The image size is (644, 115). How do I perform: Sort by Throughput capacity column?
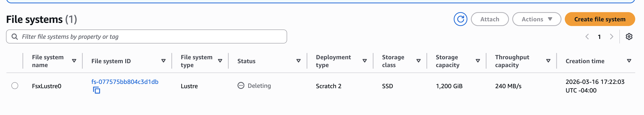[548, 61]
